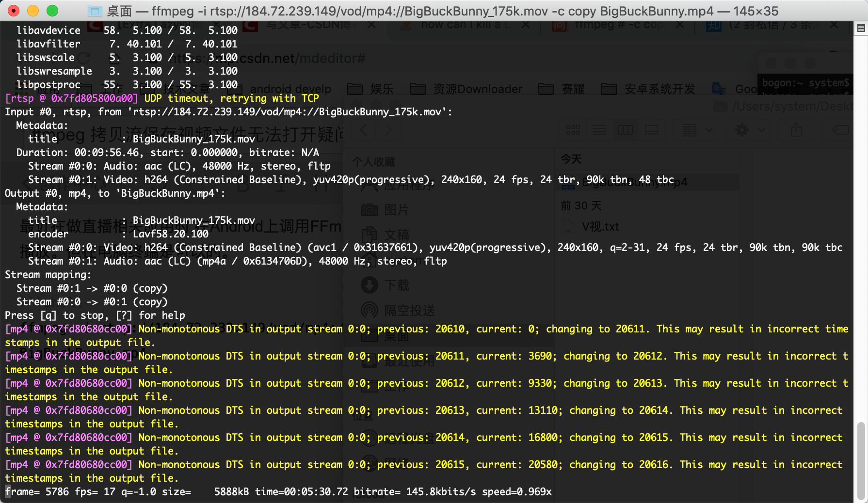The image size is (868, 503).
Task: Click the 'Duration: 00:09:56.46' line
Action: pos(168,152)
